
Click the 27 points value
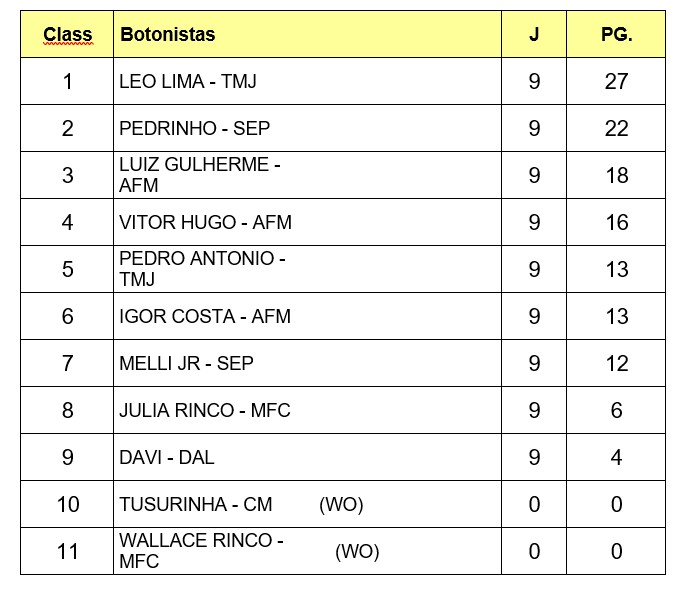pos(616,82)
